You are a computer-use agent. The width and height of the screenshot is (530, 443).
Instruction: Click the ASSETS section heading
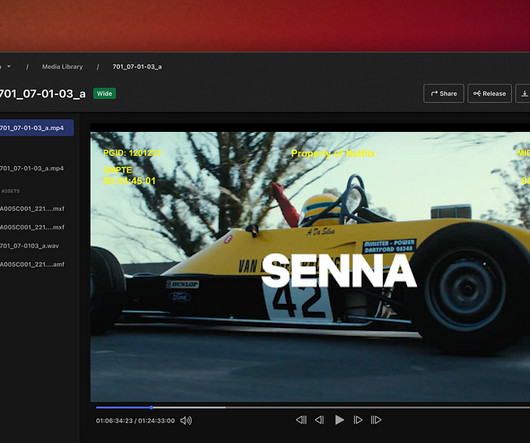[10, 191]
